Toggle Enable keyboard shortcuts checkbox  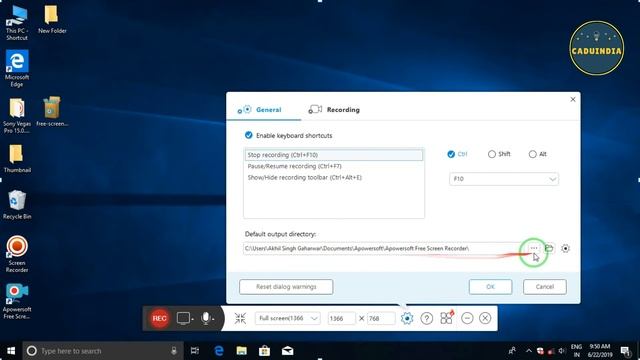[x=249, y=135]
